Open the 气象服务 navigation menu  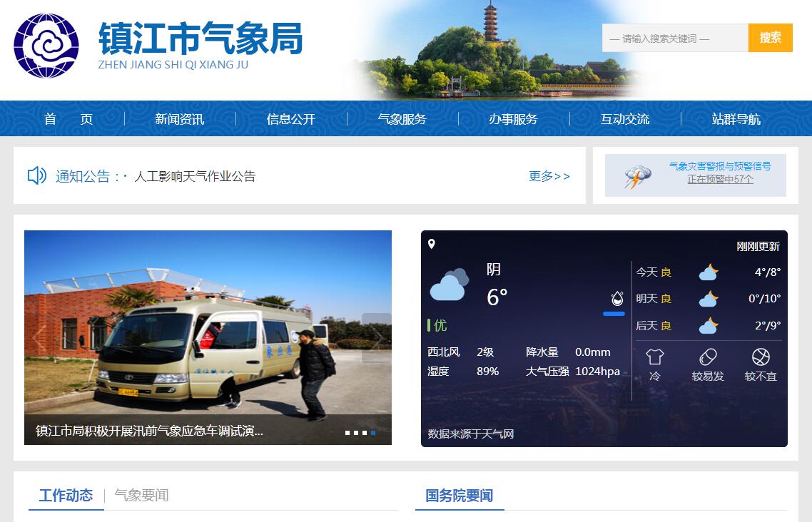pyautogui.click(x=402, y=119)
